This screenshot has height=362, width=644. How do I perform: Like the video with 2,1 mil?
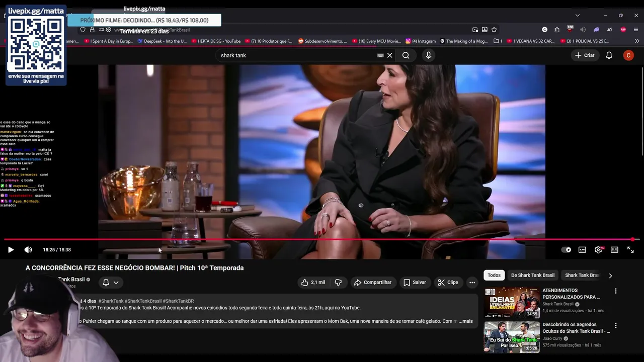coord(313,283)
